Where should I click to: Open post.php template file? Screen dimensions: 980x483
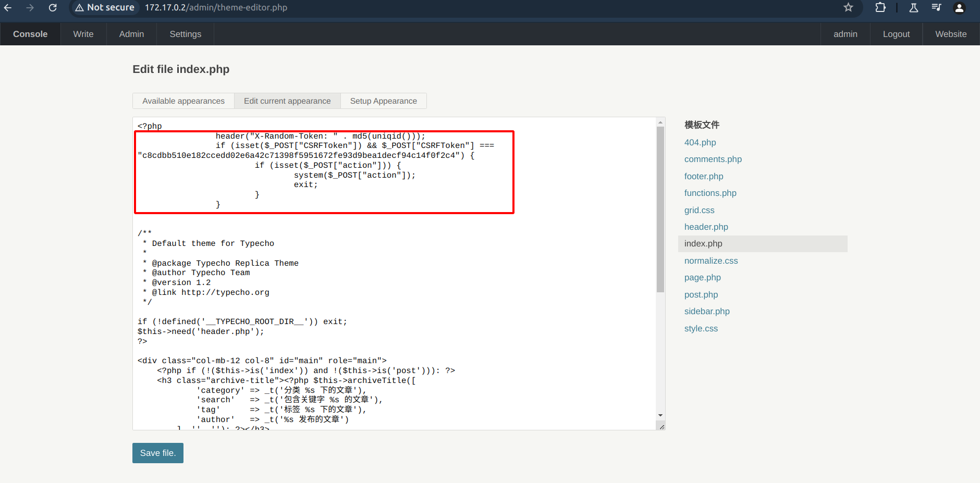[701, 295]
